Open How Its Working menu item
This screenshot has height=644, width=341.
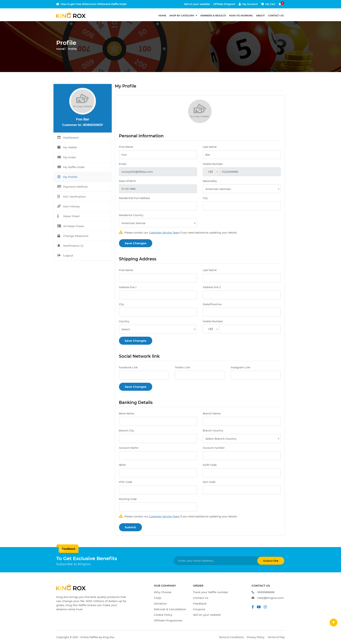pyautogui.click(x=241, y=15)
